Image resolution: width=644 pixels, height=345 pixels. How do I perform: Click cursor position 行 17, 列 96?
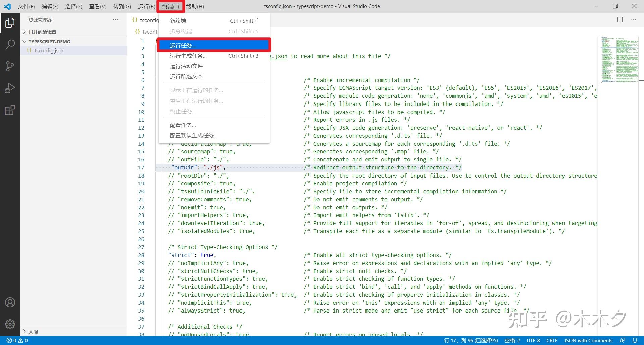pos(471,340)
